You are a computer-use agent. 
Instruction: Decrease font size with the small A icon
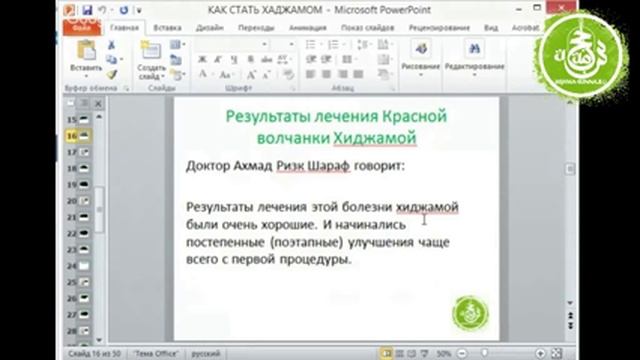click(x=267, y=75)
